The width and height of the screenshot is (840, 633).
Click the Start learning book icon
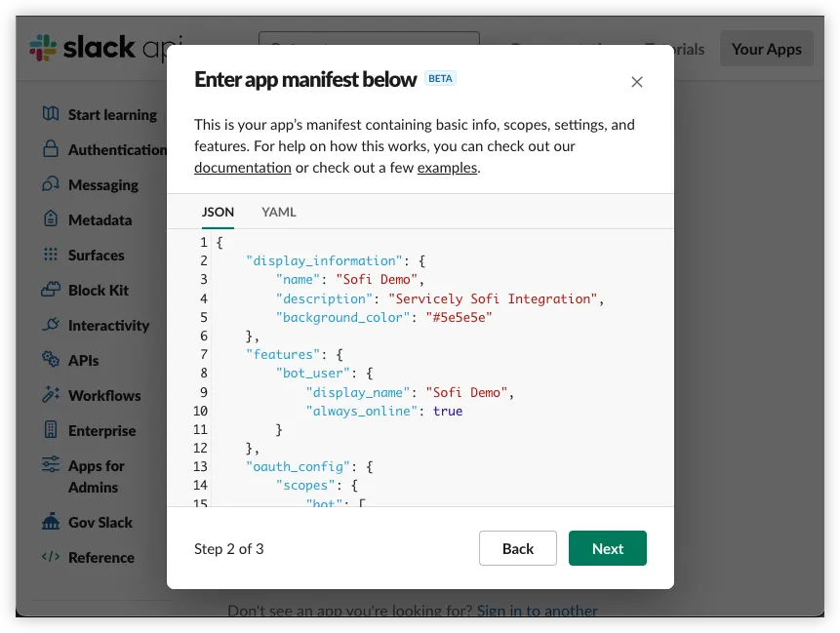51,113
